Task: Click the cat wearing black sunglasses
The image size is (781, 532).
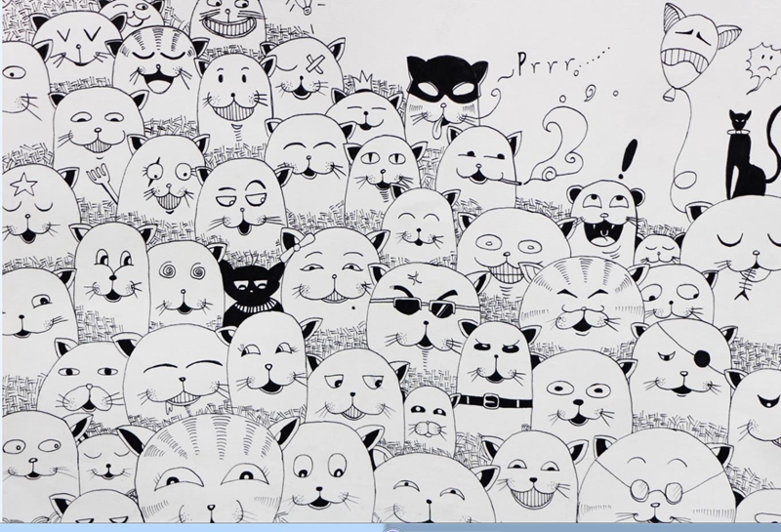Action: coord(424,314)
